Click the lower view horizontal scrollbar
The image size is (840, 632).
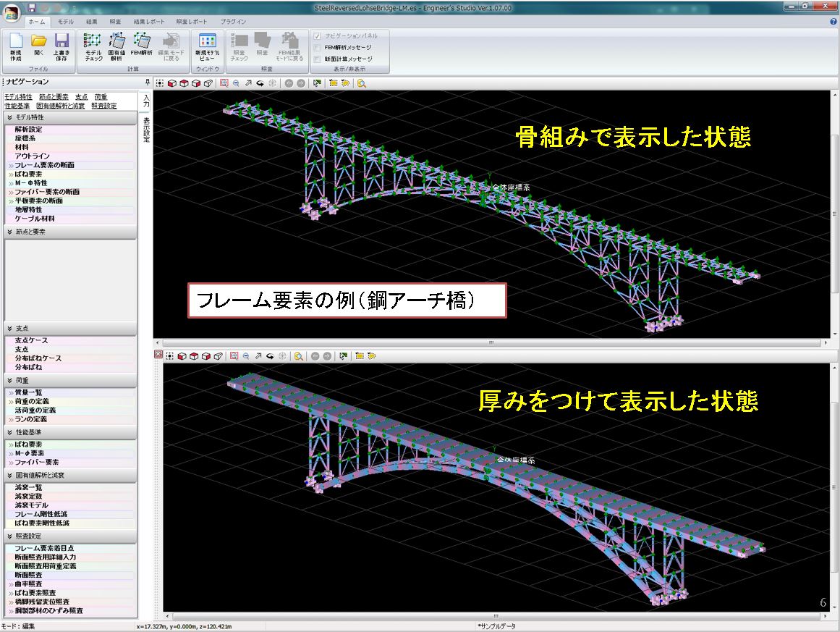496,617
